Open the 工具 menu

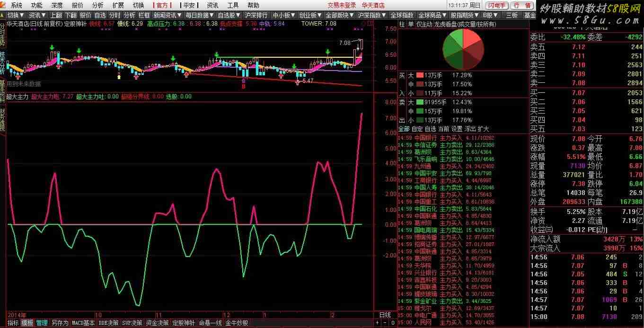coord(233,5)
